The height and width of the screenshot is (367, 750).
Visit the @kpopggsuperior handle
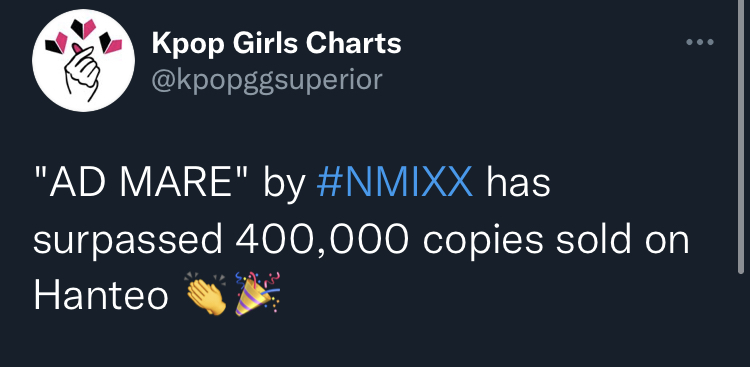pos(267,80)
